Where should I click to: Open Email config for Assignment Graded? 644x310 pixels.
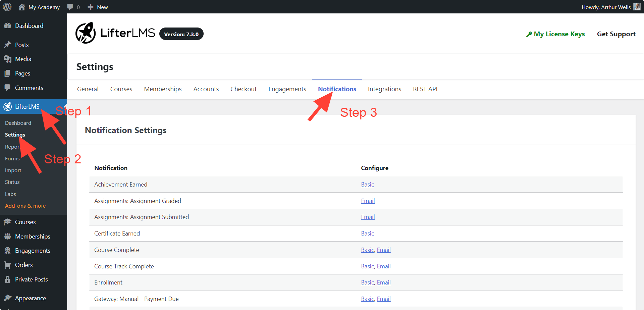pyautogui.click(x=368, y=201)
